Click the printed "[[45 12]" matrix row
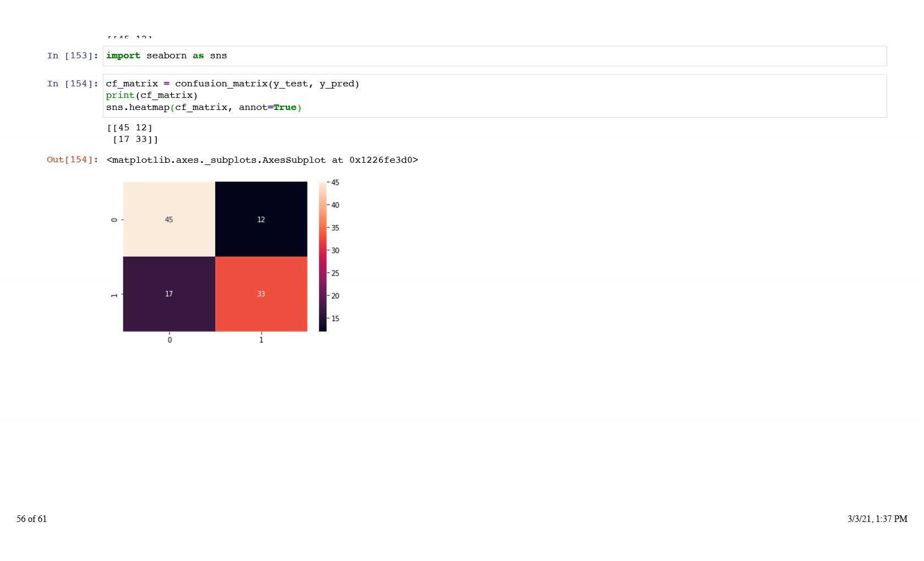Viewport: 924px width, 561px height. tap(130, 128)
